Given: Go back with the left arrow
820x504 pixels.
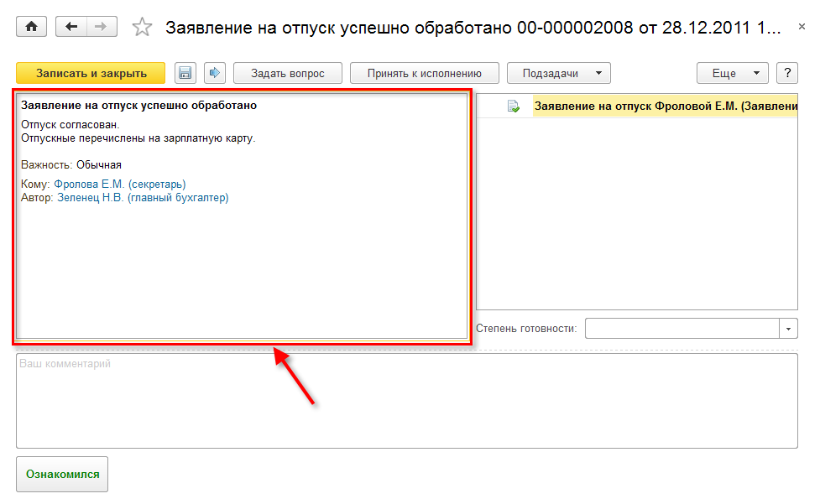Looking at the screenshot, I should (71, 27).
